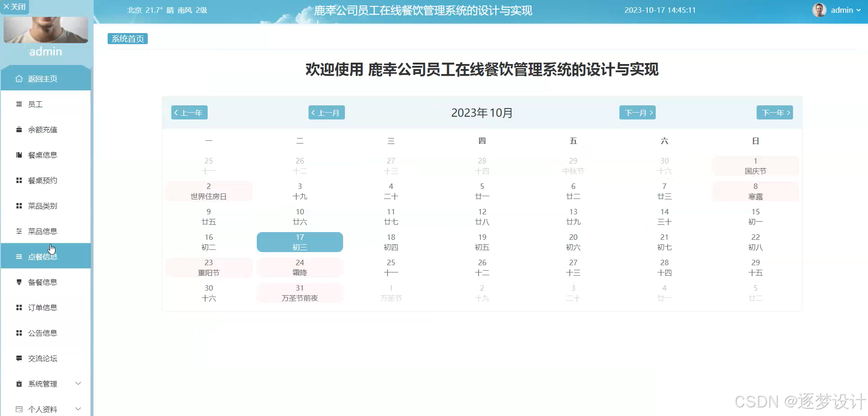Image resolution: width=868 pixels, height=416 pixels.
Task: Select the 员工 sidebar icon
Action: (x=19, y=104)
